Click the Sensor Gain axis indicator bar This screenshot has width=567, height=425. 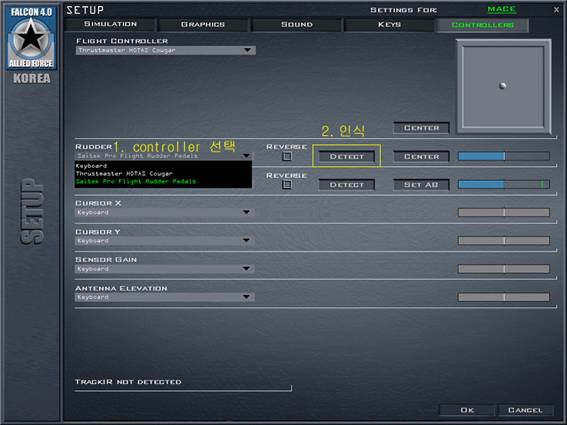tap(504, 269)
